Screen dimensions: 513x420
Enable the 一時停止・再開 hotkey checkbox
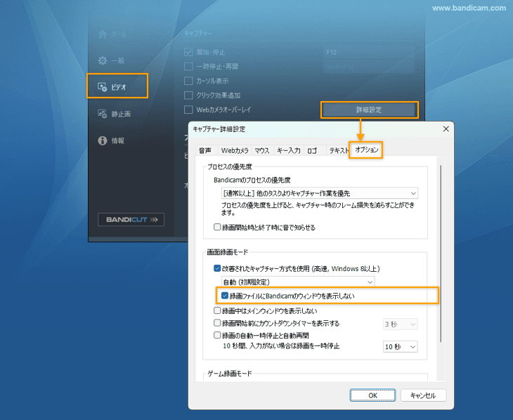pyautogui.click(x=188, y=67)
